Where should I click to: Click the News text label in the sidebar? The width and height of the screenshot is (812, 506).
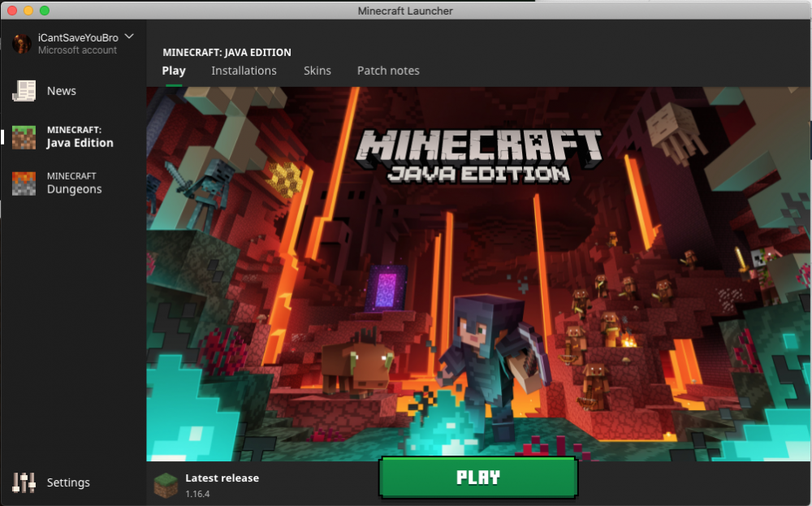coord(62,91)
